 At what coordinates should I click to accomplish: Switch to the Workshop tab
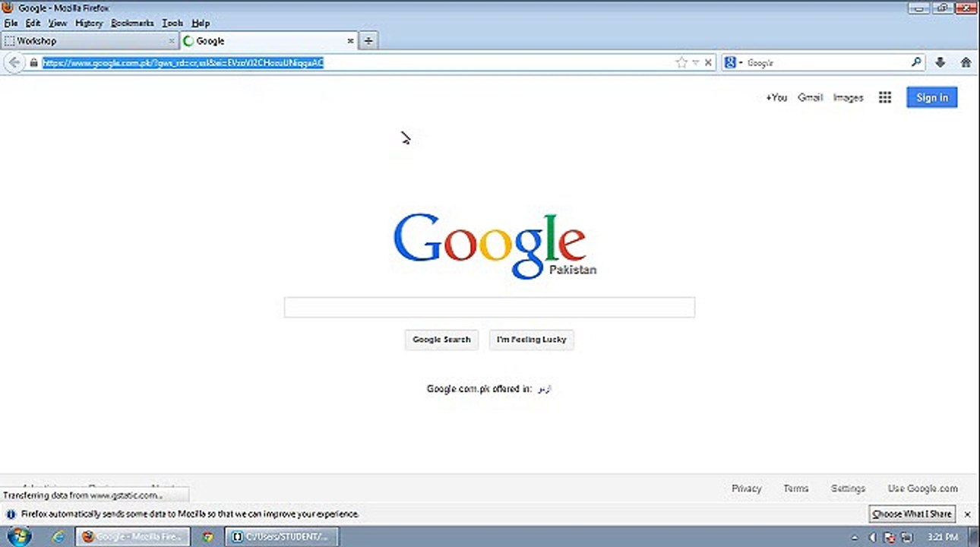pyautogui.click(x=90, y=41)
